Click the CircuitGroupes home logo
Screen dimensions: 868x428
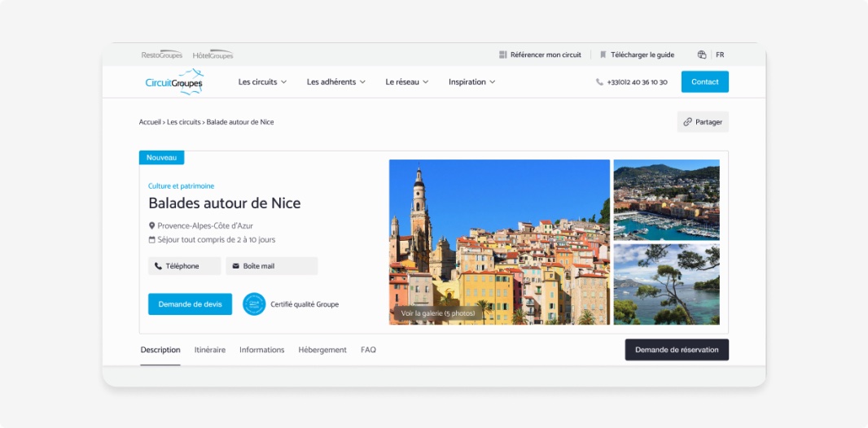(174, 82)
